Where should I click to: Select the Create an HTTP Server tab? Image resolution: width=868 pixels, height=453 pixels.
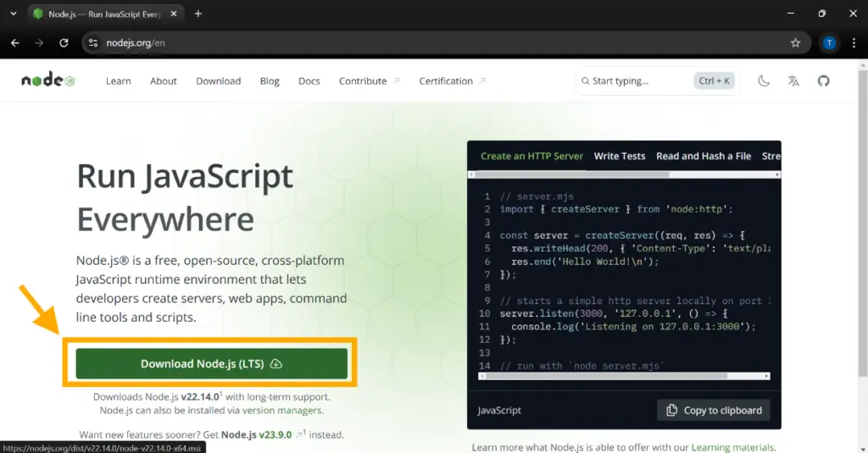coord(531,156)
